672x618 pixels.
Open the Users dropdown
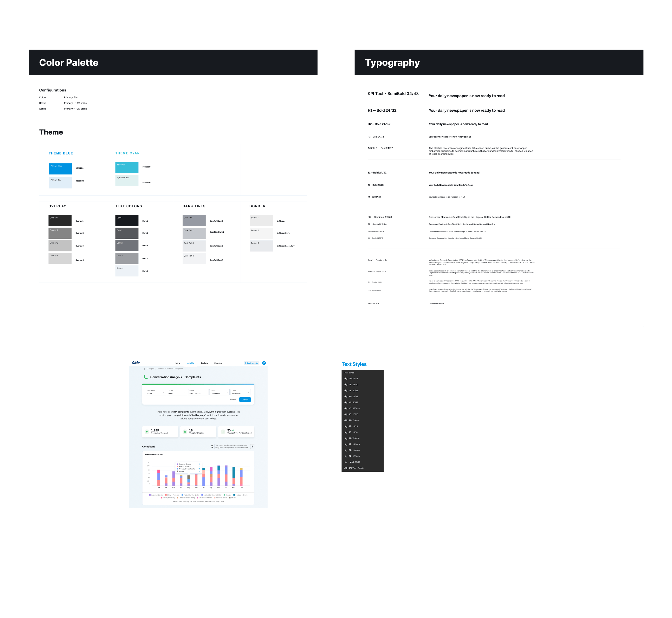pos(240,392)
